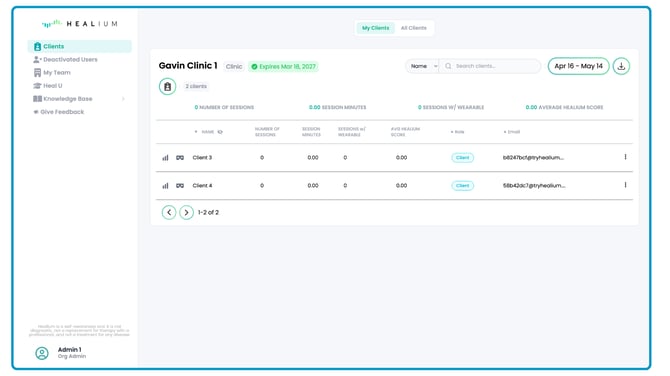This screenshot has width=670, height=376.
Task: Click the clinic clipboard icon button
Action: pyautogui.click(x=168, y=86)
